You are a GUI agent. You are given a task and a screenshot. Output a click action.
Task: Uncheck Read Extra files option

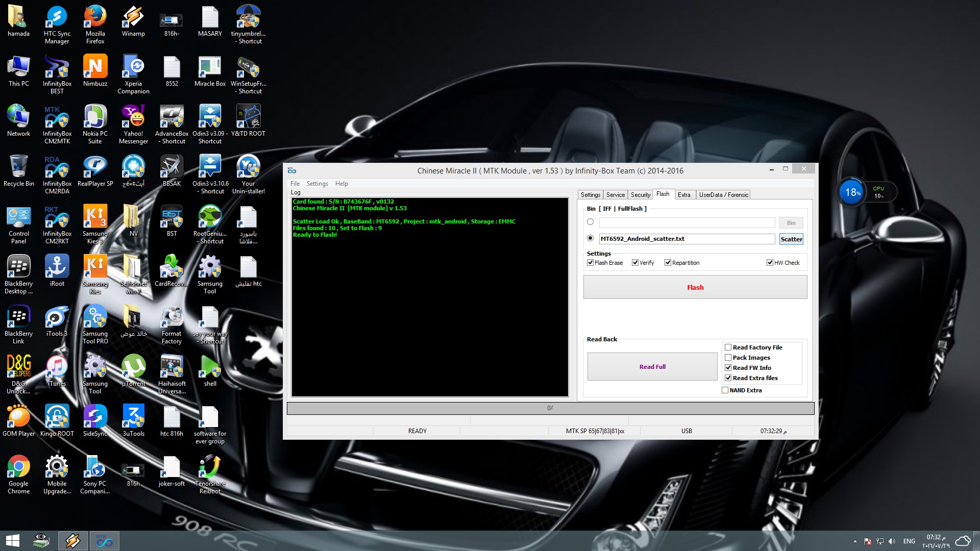(728, 378)
